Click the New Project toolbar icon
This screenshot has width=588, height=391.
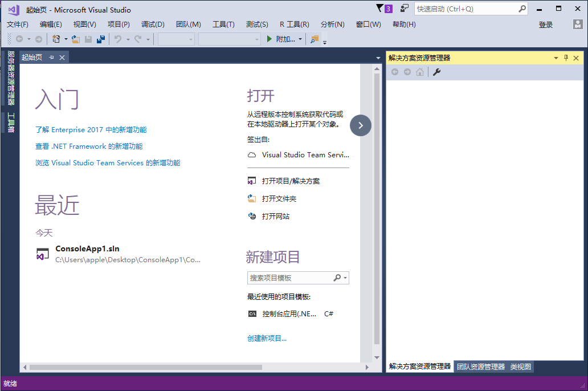tap(56, 39)
